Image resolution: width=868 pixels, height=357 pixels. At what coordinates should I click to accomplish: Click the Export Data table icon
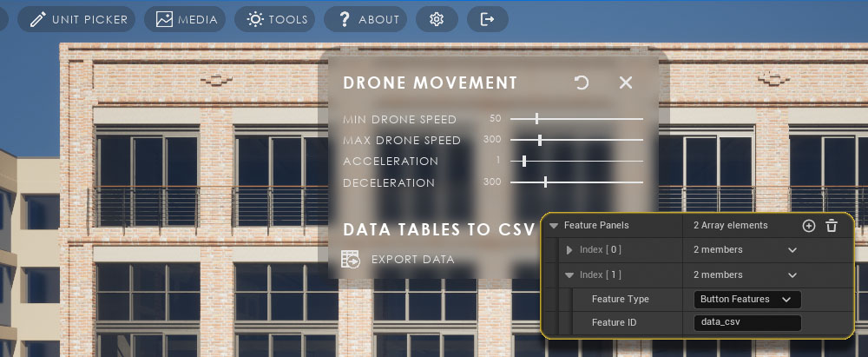(x=352, y=259)
